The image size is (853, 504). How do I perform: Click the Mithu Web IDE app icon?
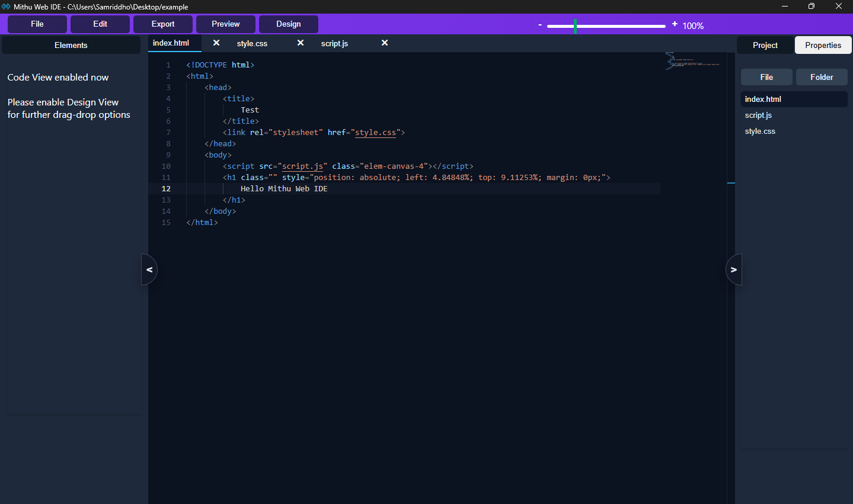pyautogui.click(x=6, y=7)
